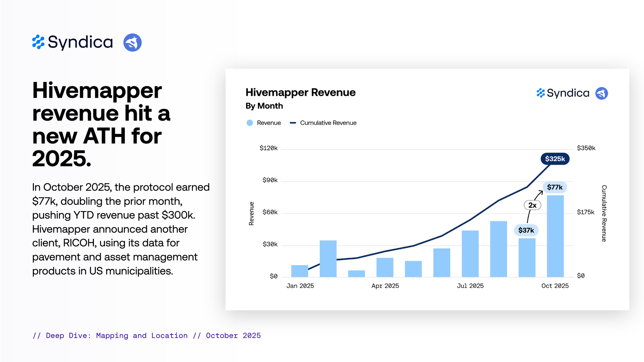Click the Hivemapper Revenue chart title
The image size is (644, 362).
(300, 93)
